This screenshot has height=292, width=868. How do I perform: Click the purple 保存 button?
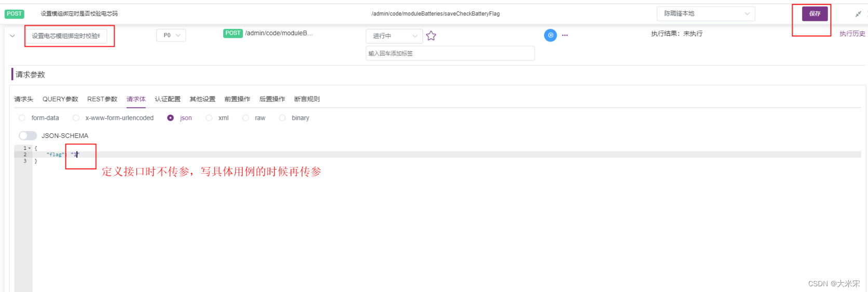pyautogui.click(x=815, y=14)
